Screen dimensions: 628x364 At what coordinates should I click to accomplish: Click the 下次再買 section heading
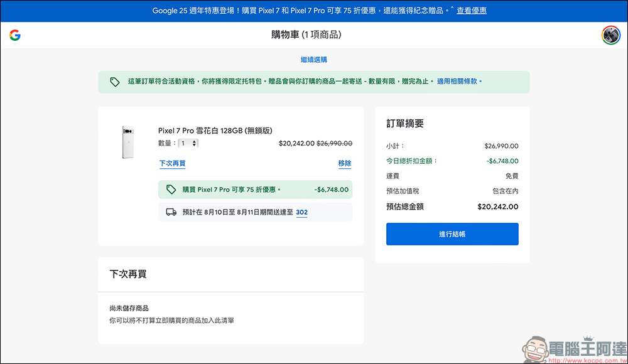click(127, 274)
